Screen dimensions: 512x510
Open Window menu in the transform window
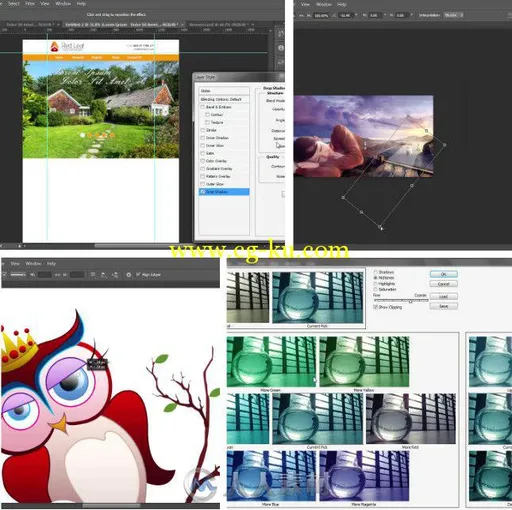[x=324, y=4]
